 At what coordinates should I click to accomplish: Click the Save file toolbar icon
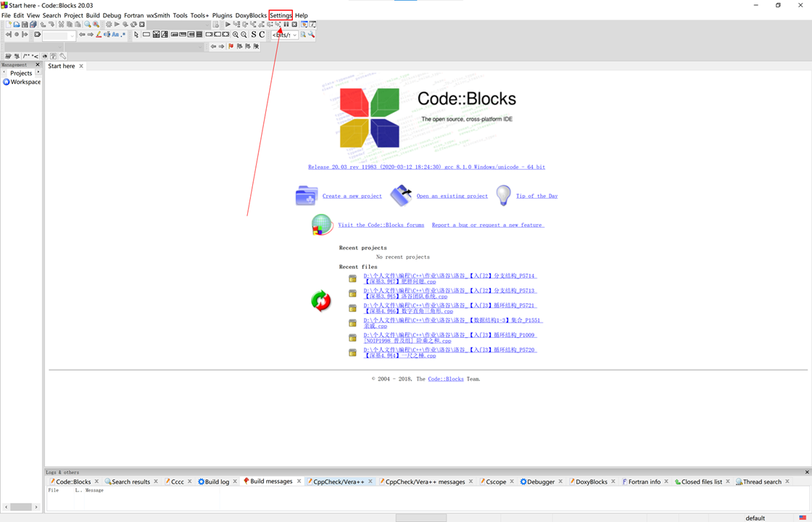tap(25, 25)
